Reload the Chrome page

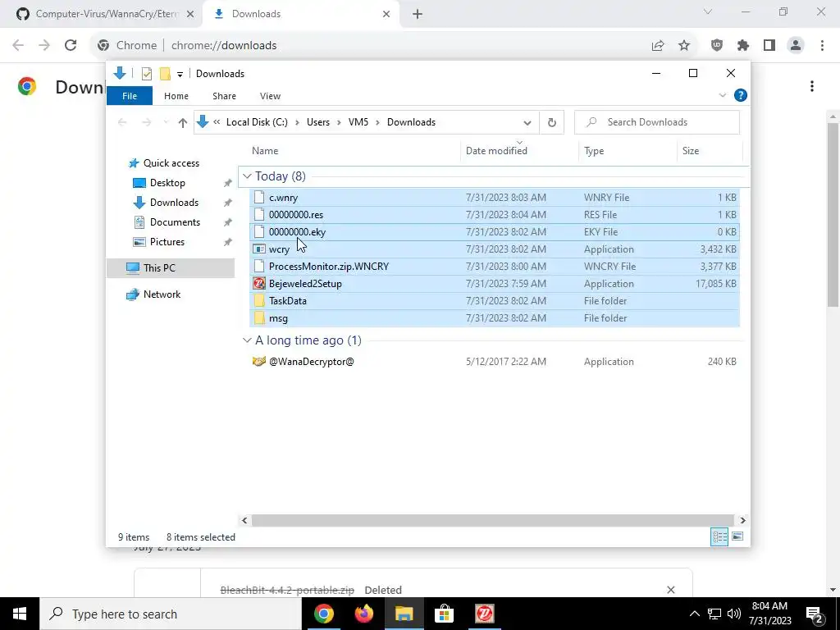(71, 46)
